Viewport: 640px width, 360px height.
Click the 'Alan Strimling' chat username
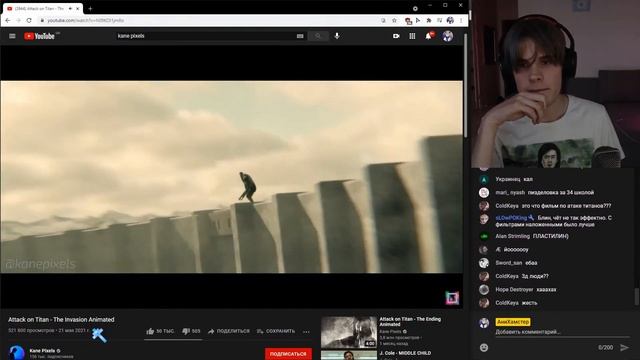coord(512,236)
